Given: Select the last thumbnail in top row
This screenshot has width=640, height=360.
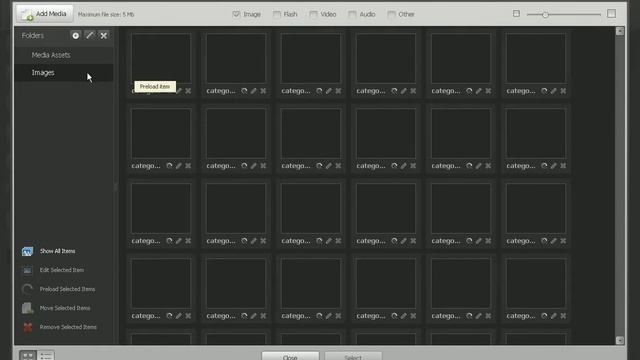Looking at the screenshot, I should 536,58.
